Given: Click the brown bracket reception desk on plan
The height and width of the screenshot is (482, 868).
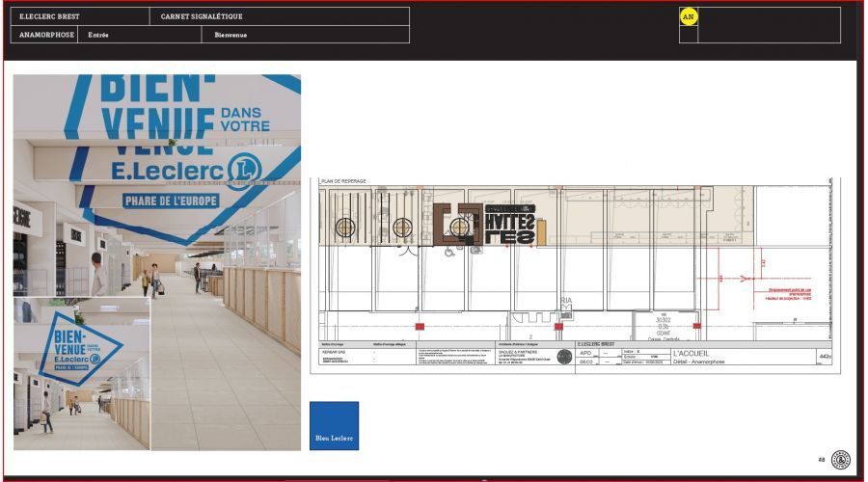Looking at the screenshot, I should point(458,224).
